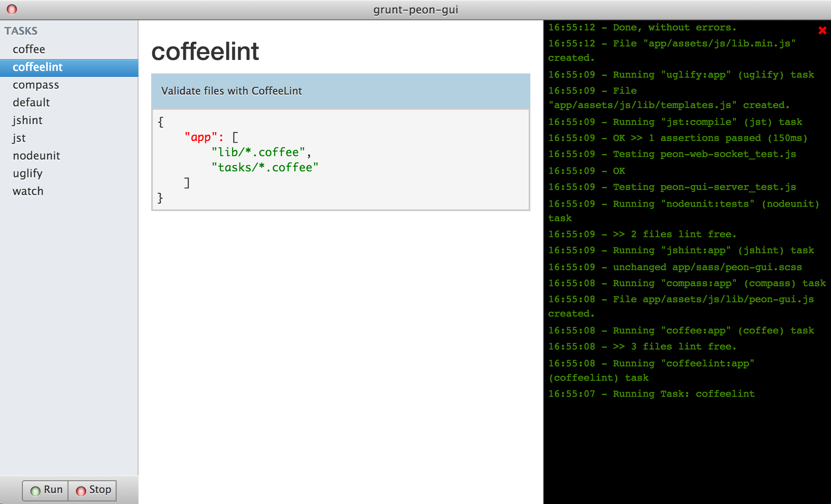Select the coffeelint task in sidebar
This screenshot has width=831, height=504.
(x=69, y=67)
